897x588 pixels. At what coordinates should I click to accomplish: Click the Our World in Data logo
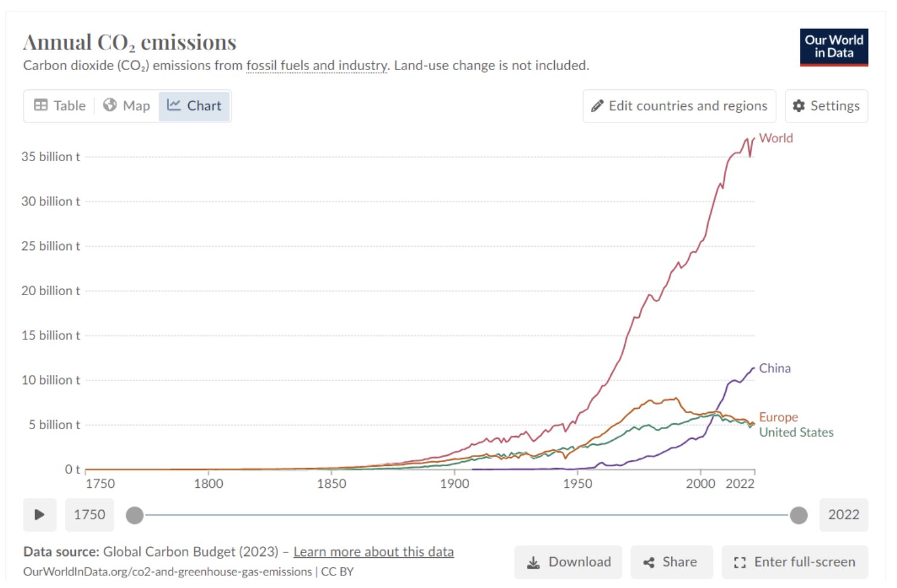click(834, 47)
